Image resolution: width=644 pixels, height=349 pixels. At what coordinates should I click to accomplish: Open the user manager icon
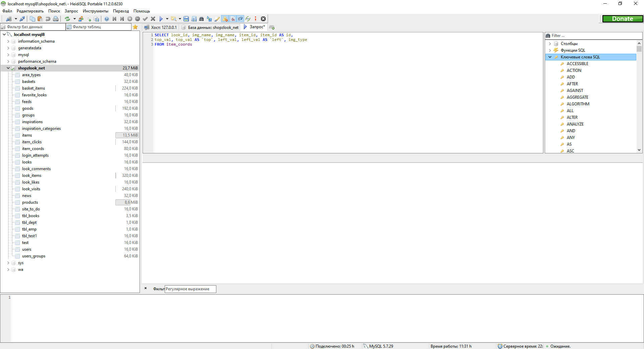(x=80, y=19)
